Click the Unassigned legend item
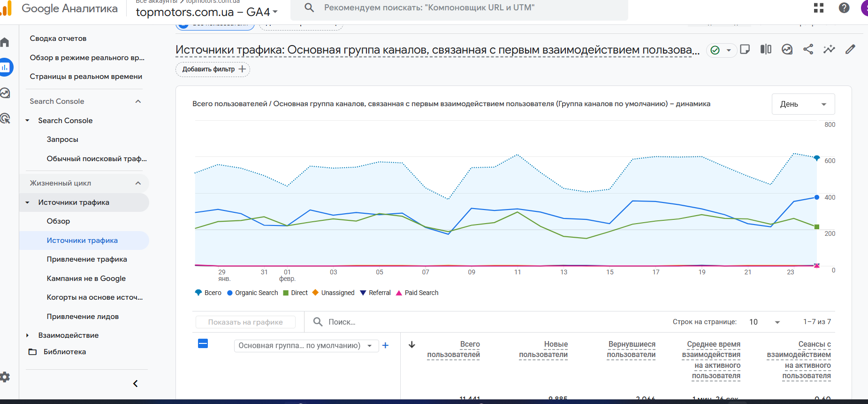868x404 pixels. pos(333,293)
